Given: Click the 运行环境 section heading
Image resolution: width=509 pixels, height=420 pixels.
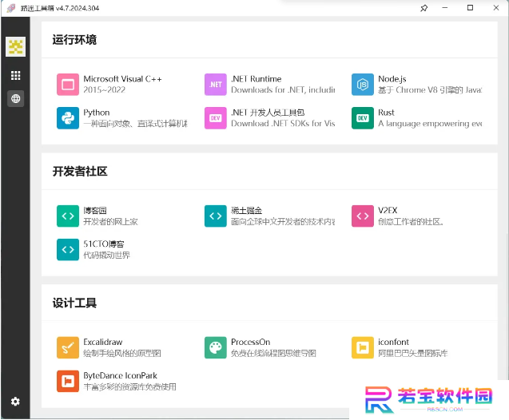Looking at the screenshot, I should (x=74, y=40).
